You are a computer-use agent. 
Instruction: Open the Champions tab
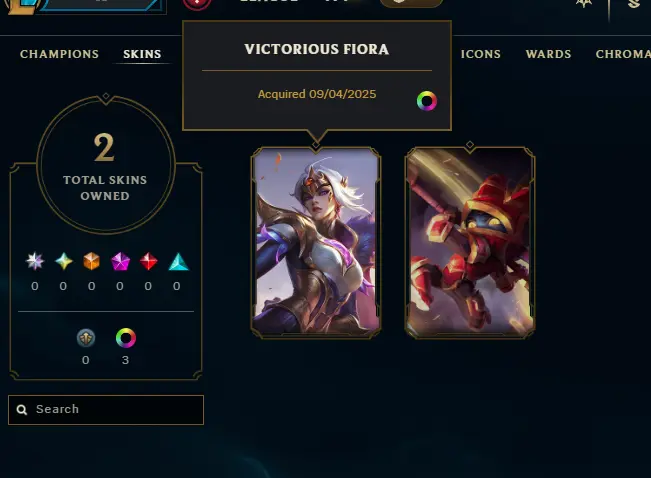(x=59, y=54)
